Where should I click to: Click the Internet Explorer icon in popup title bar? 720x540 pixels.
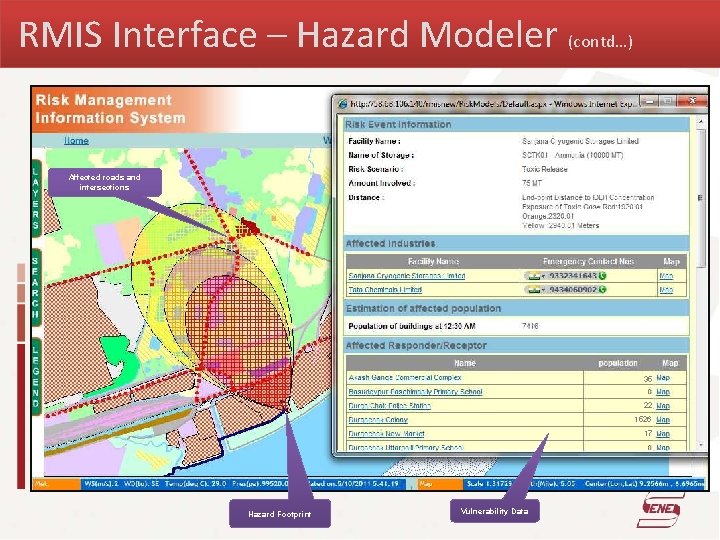coord(343,104)
